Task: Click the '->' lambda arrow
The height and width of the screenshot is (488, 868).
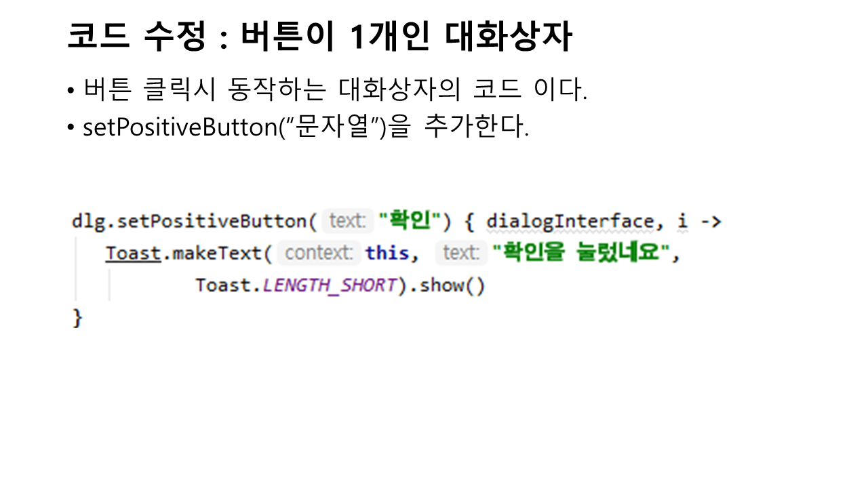Action: pyautogui.click(x=711, y=222)
